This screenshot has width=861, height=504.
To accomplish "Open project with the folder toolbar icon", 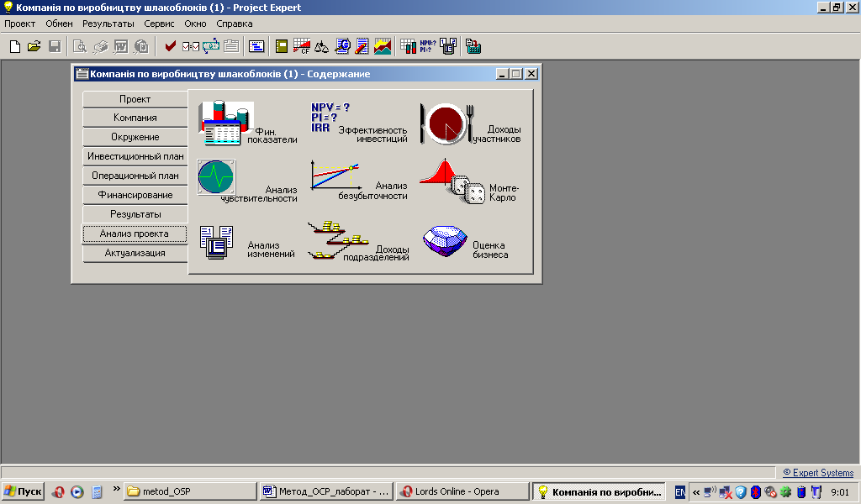I will point(34,46).
